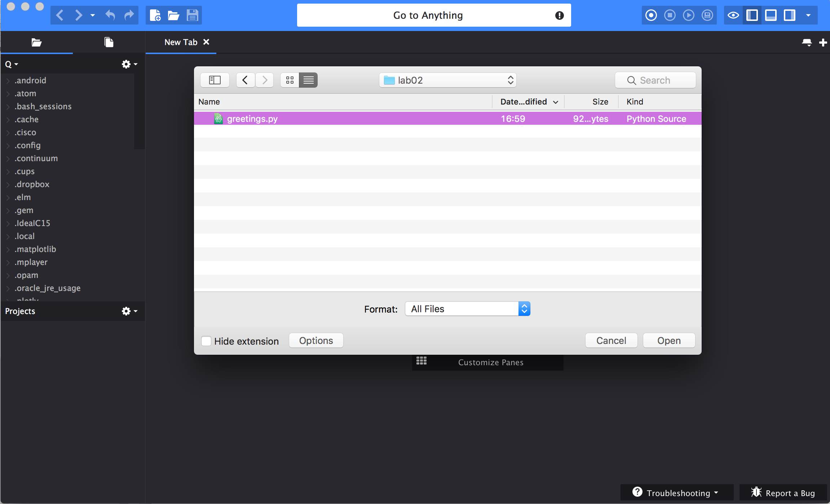Toggle the bottom pane visibility button
Image resolution: width=830 pixels, height=504 pixels.
pos(771,15)
